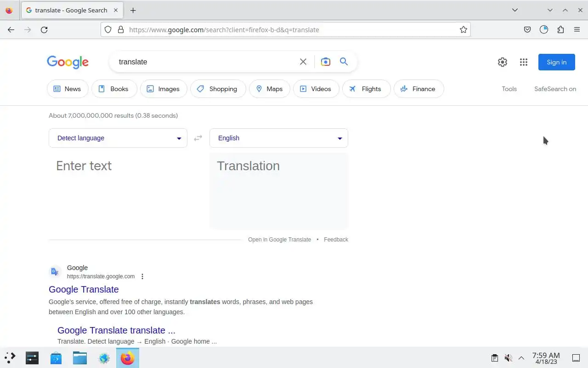588x368 pixels.
Task: Open the Save to Pocket button
Action: (527, 29)
